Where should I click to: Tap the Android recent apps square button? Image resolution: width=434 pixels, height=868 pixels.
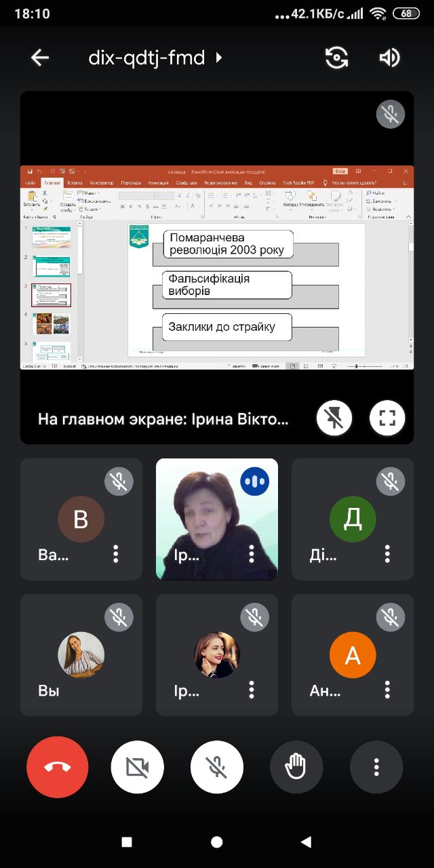[127, 842]
